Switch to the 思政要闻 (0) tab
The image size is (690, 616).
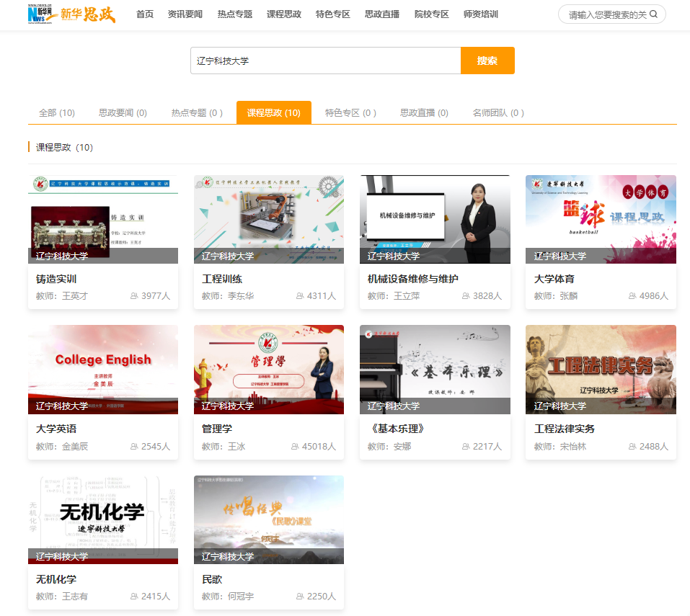[x=123, y=113]
